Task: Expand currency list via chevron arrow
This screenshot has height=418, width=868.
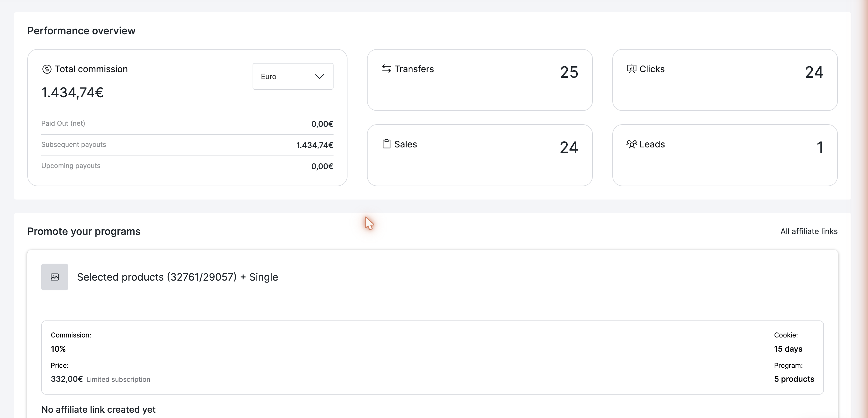Action: [x=319, y=77]
